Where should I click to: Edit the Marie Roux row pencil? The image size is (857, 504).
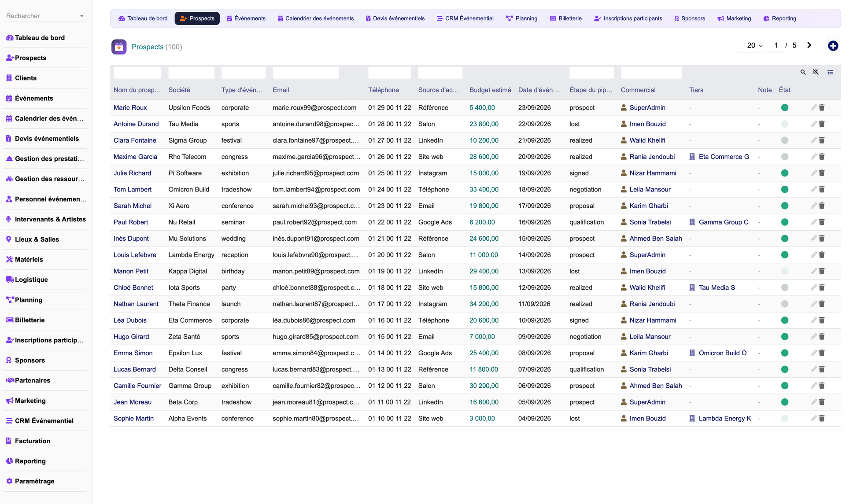[x=813, y=108]
